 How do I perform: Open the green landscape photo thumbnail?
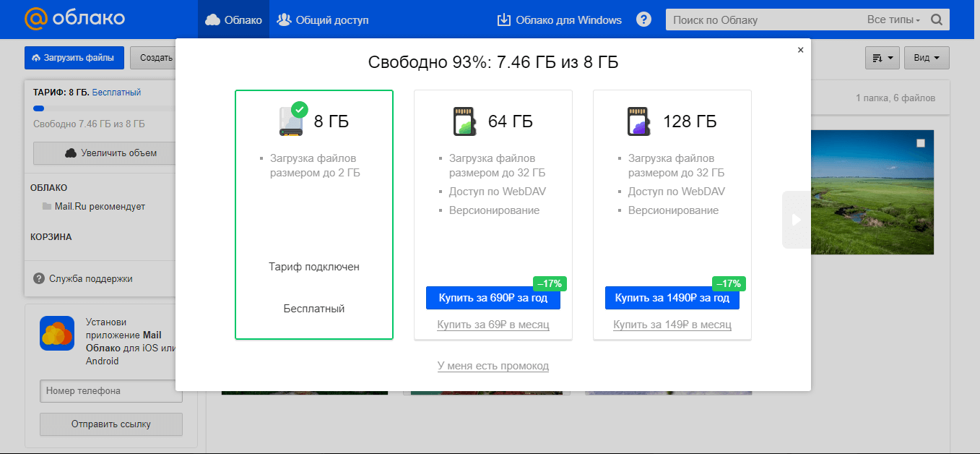(872, 192)
